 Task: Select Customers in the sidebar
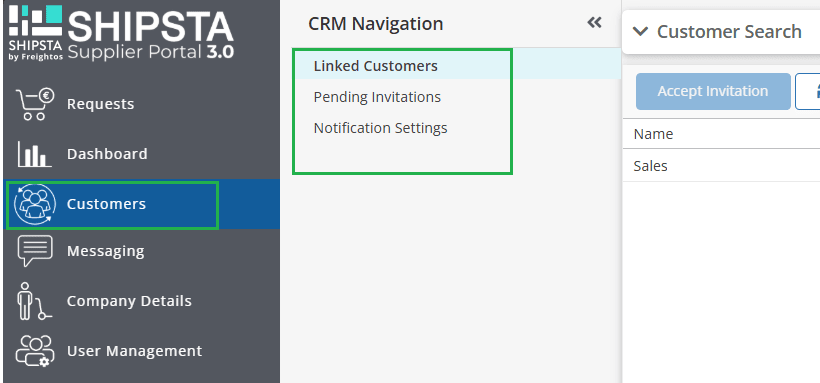coord(106,204)
